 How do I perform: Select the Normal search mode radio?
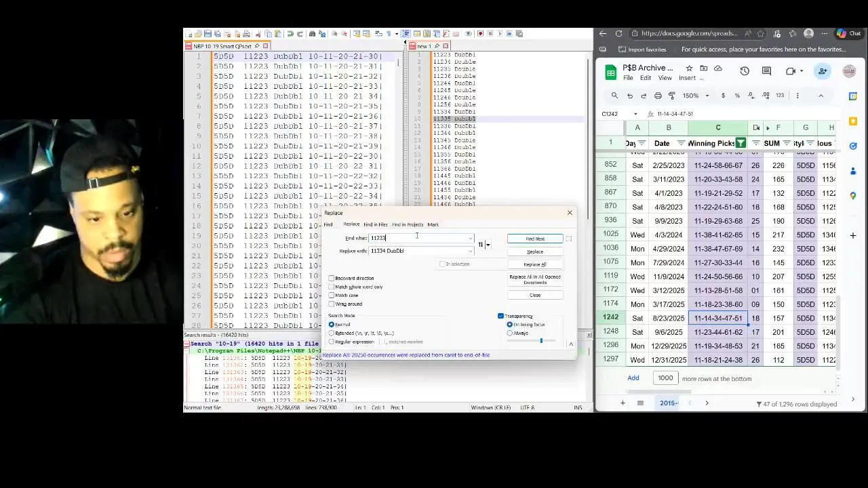[332, 325]
